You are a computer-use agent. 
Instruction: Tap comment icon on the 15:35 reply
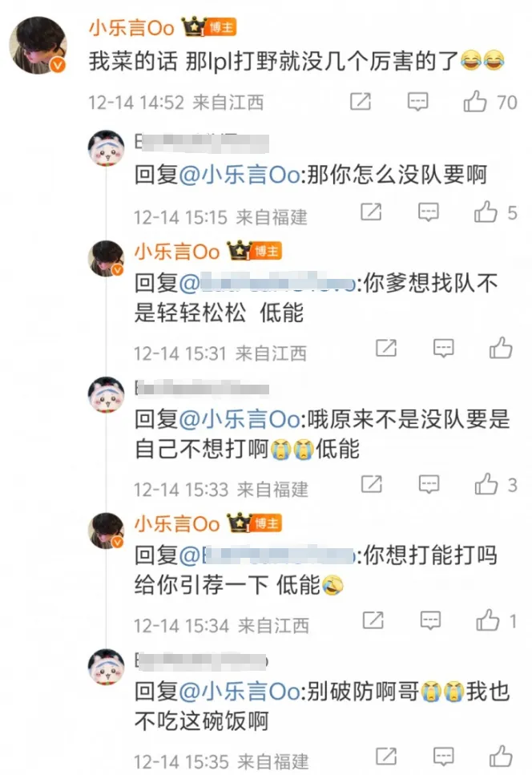444,757
